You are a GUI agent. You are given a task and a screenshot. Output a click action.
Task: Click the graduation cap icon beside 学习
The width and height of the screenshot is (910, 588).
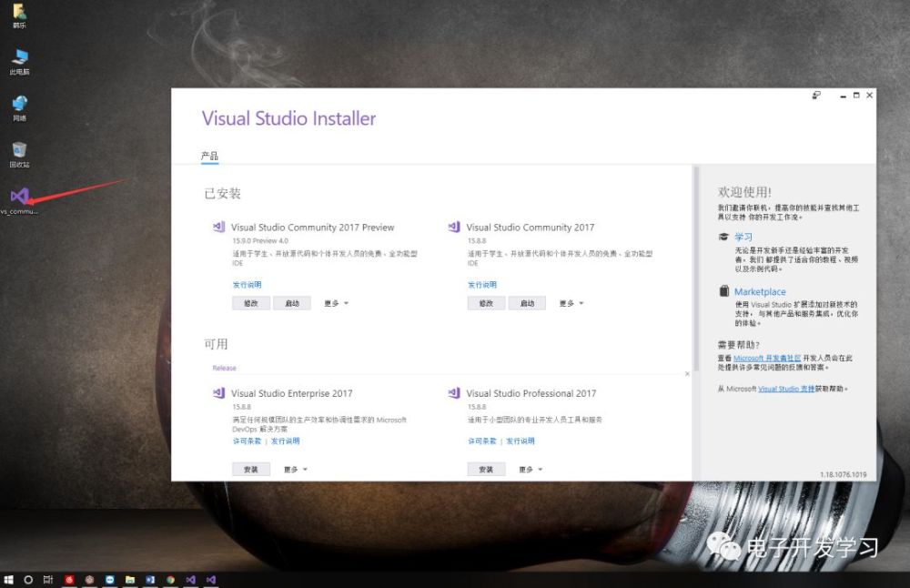(723, 237)
